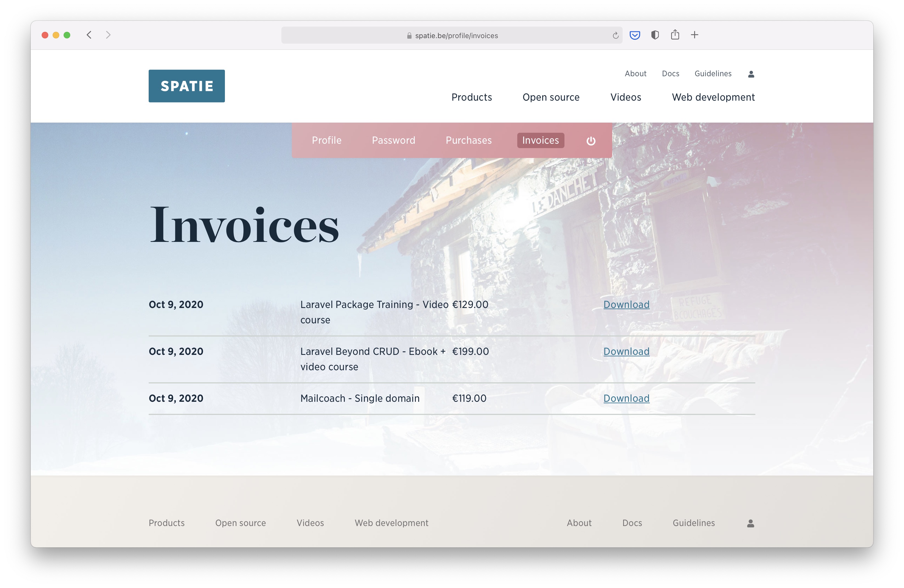Open Open source in the main navigation

pos(551,97)
